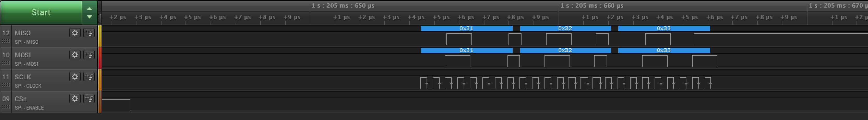Click the down arrow beside Start
The width and height of the screenshot is (868, 120).
[x=89, y=17]
